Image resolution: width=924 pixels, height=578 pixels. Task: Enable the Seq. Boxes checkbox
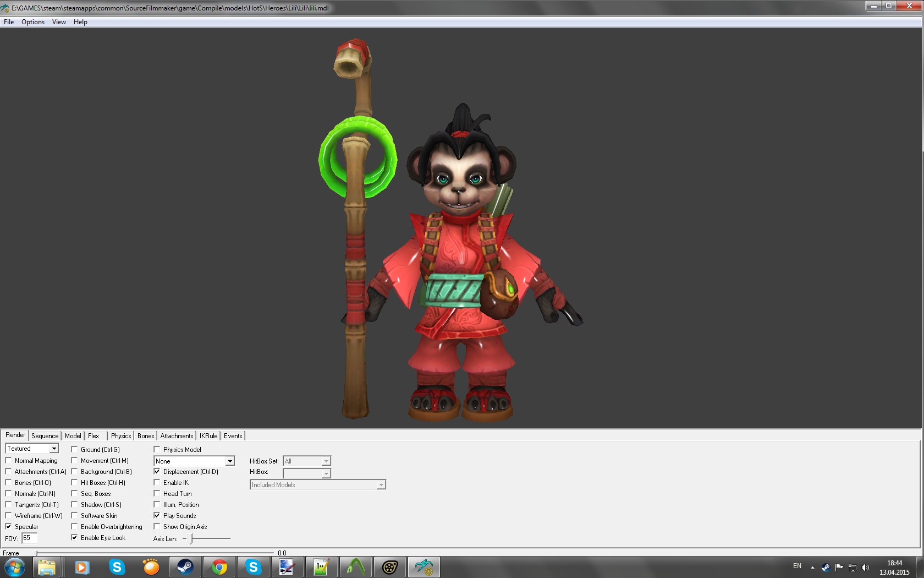(x=74, y=494)
